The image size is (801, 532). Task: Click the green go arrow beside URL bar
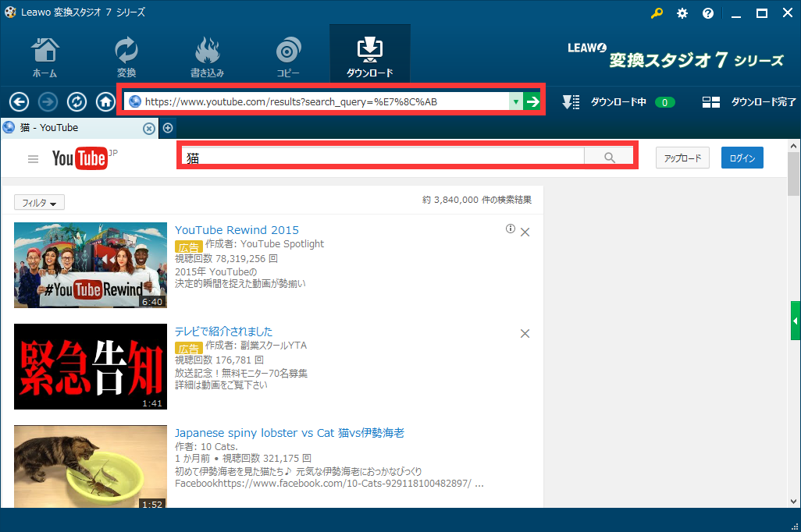[533, 100]
